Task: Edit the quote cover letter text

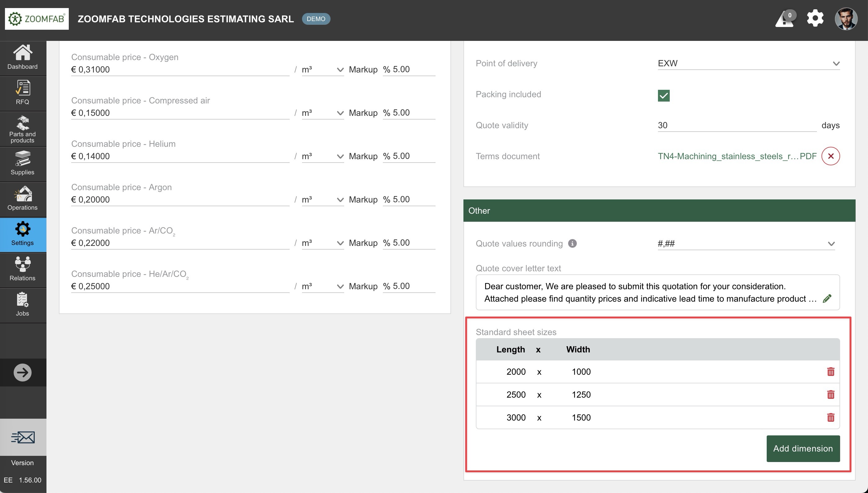Action: 827,299
